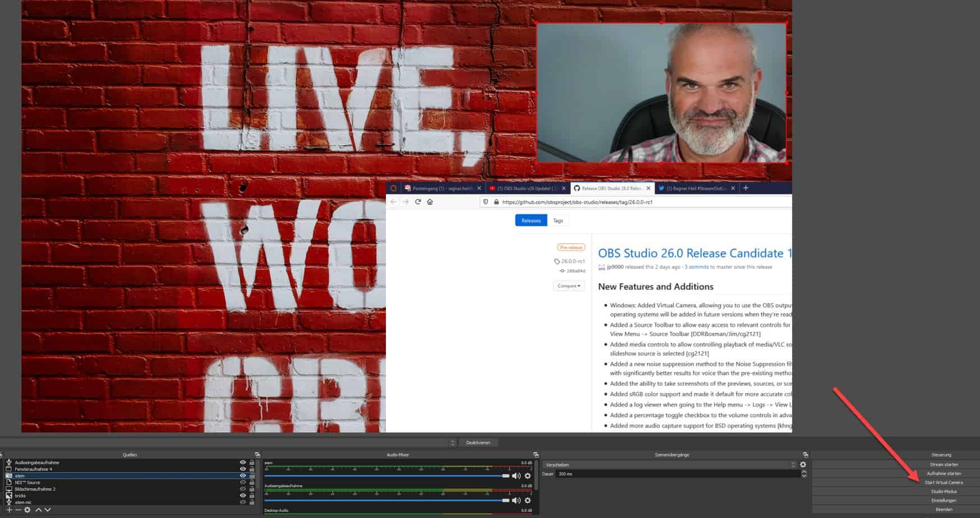Open Audioeingabeaufnahme mixer channel settings gear
The image size is (980, 518).
pyautogui.click(x=528, y=500)
